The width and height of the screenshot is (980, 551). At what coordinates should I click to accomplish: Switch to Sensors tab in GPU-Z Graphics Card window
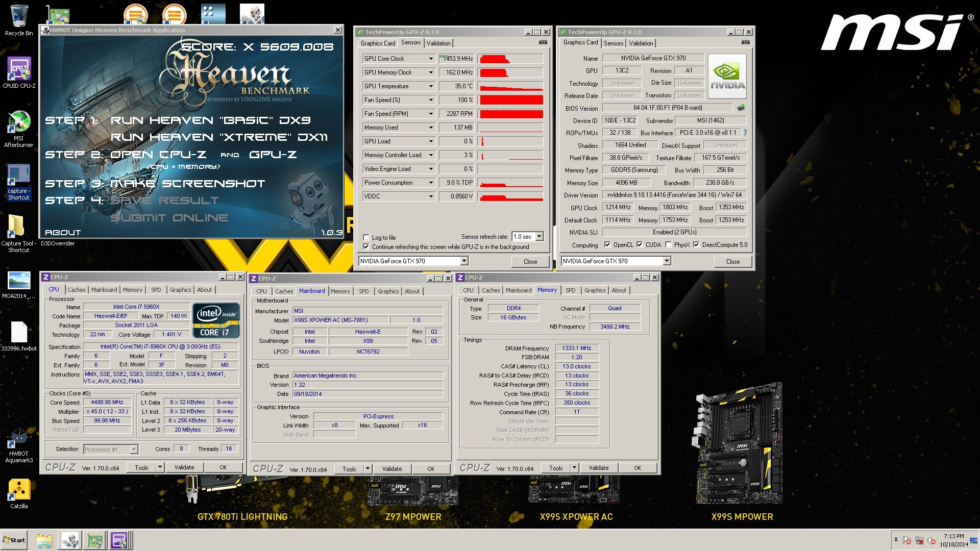(614, 43)
